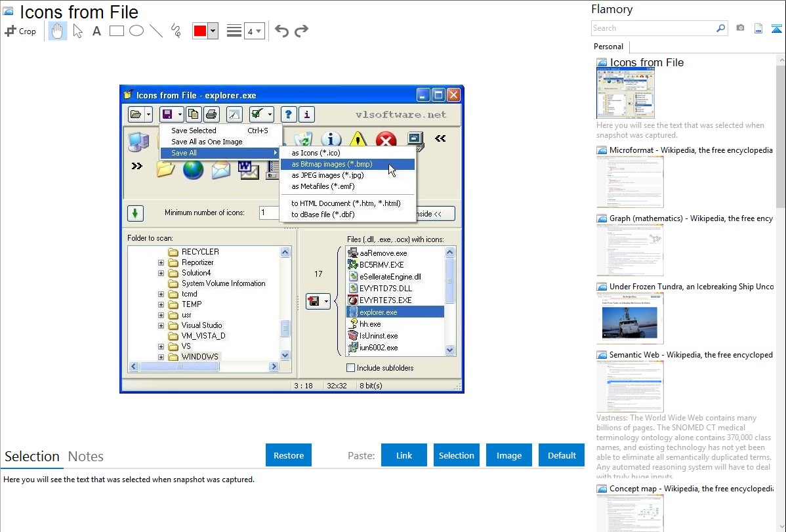Click the Search input field
The width and height of the screenshot is (786, 532).
click(x=653, y=28)
